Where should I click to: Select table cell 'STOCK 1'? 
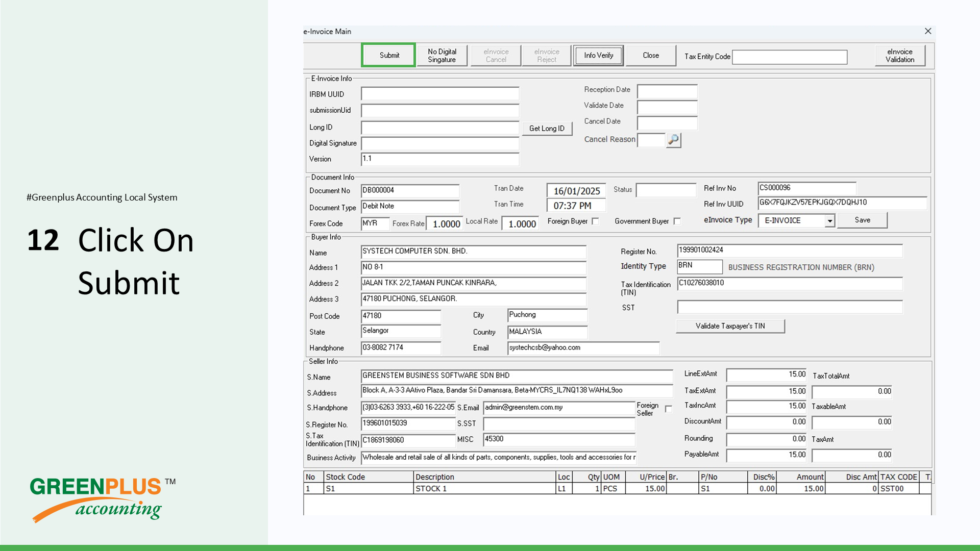click(x=484, y=489)
